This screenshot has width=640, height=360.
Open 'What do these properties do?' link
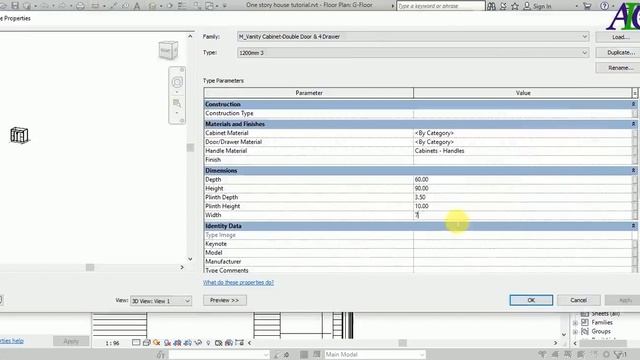238,282
